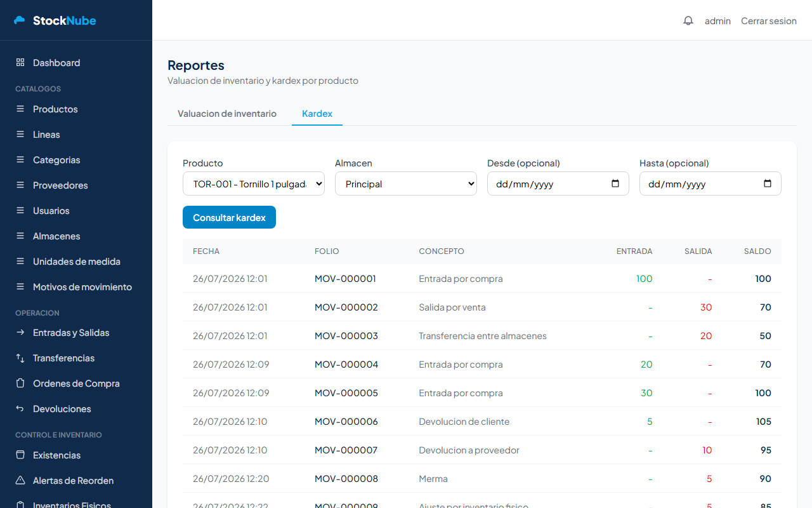The height and width of the screenshot is (508, 812).
Task: Click the Alertas de Reorden warning icon
Action: (x=20, y=481)
